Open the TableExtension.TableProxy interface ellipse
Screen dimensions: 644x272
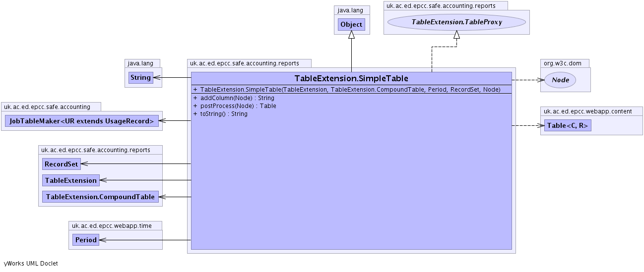point(456,22)
